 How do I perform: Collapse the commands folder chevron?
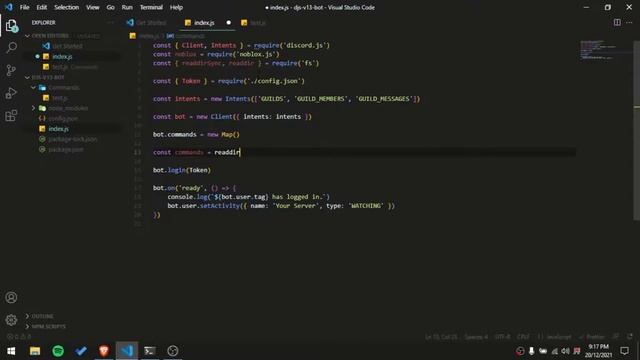tap(33, 87)
